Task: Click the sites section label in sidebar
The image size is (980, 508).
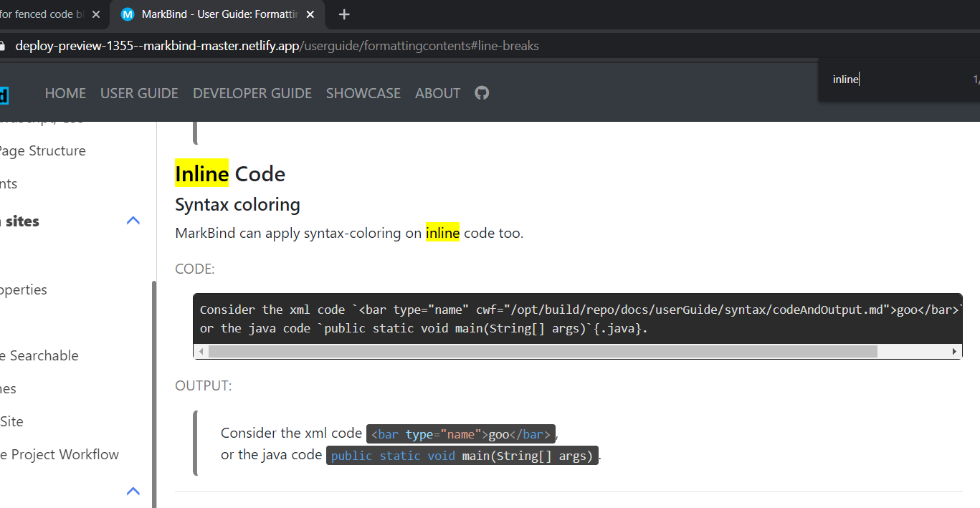Action: (x=19, y=221)
